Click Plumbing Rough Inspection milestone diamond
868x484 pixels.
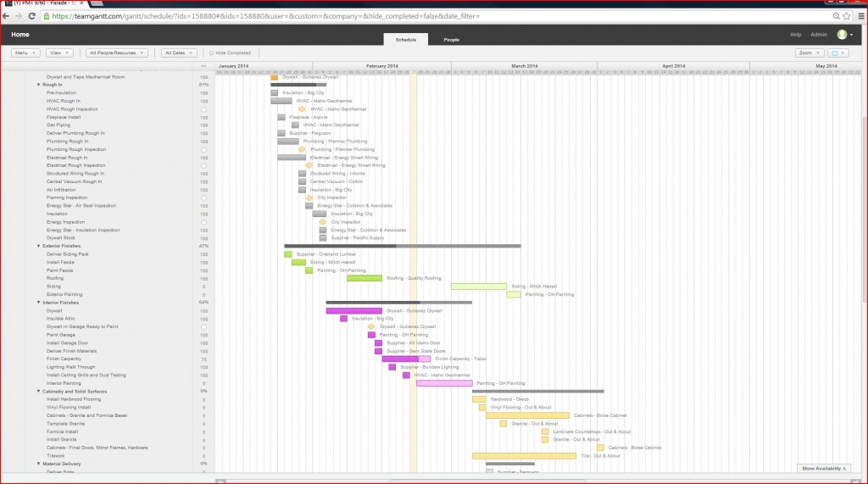point(302,149)
